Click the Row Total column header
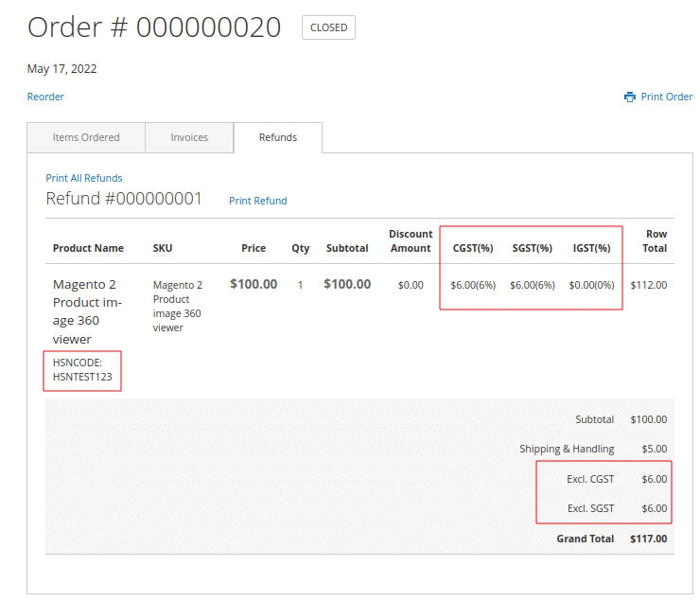The width and height of the screenshot is (700, 602). pyautogui.click(x=655, y=241)
